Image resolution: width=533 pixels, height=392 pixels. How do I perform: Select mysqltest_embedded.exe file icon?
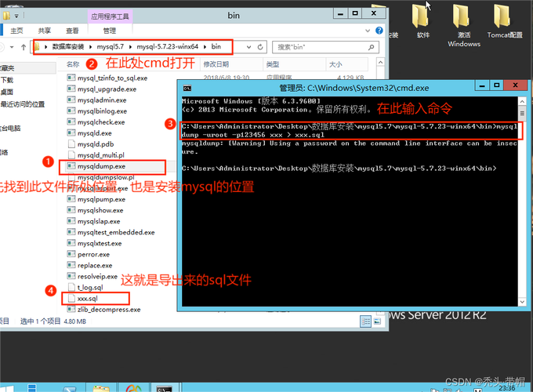71,232
